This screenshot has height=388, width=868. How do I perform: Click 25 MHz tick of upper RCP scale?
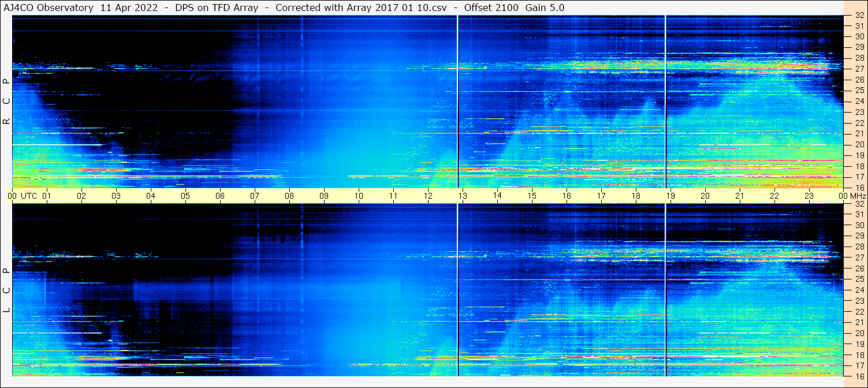pos(859,90)
